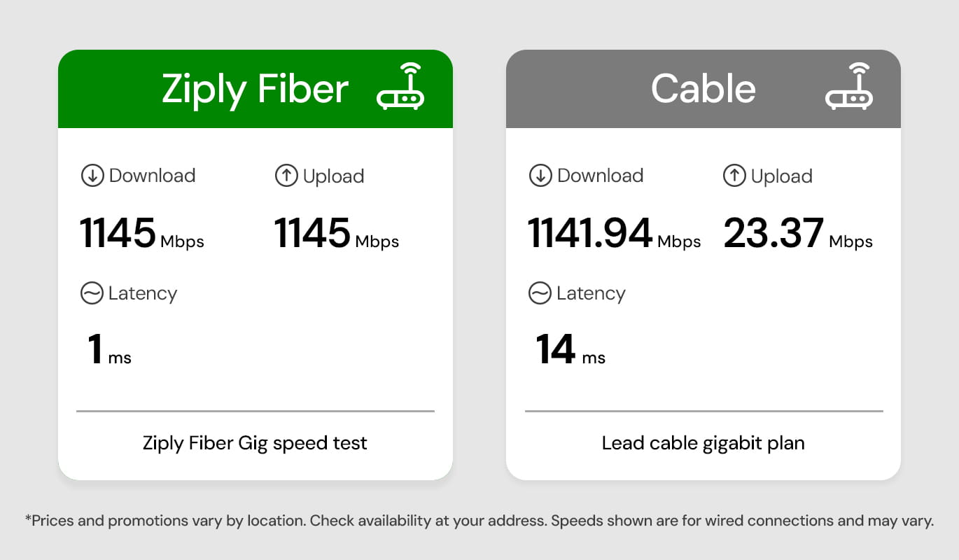Click Ziply Fiber Gig speed test caption
This screenshot has height=560, width=959.
(255, 443)
